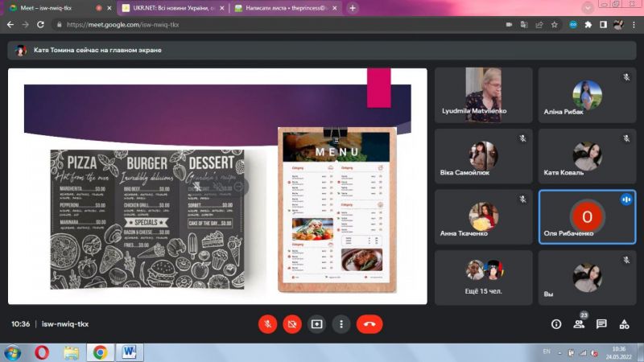The height and width of the screenshot is (362, 644).
Task: Click the meeting code isw-nwiq-tkx text
Action: click(x=65, y=324)
